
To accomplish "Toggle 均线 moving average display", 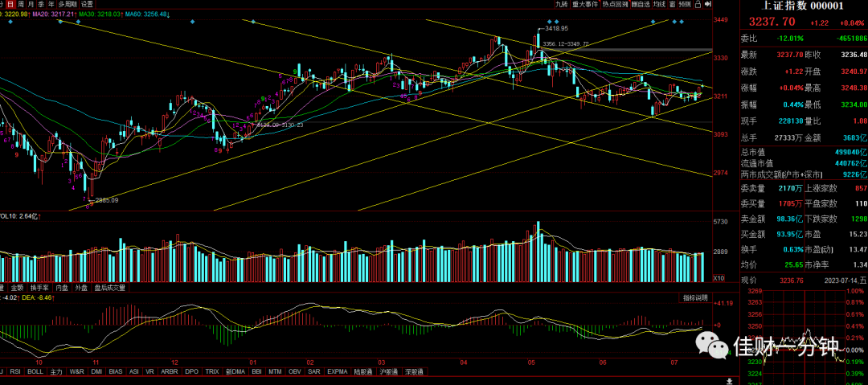I will click(659, 5).
